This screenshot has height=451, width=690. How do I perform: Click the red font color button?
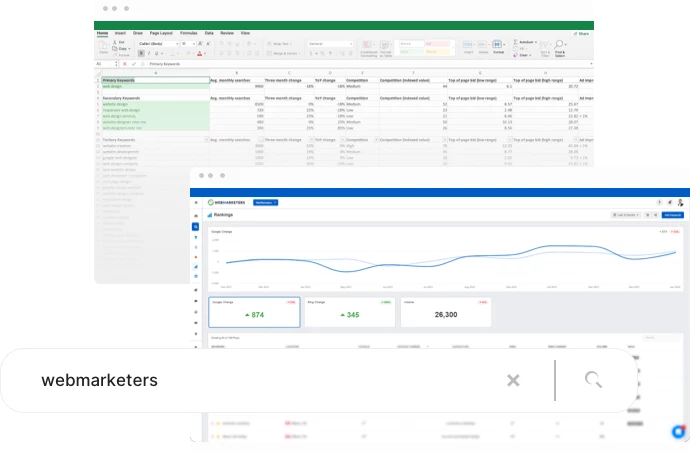pyautogui.click(x=199, y=53)
